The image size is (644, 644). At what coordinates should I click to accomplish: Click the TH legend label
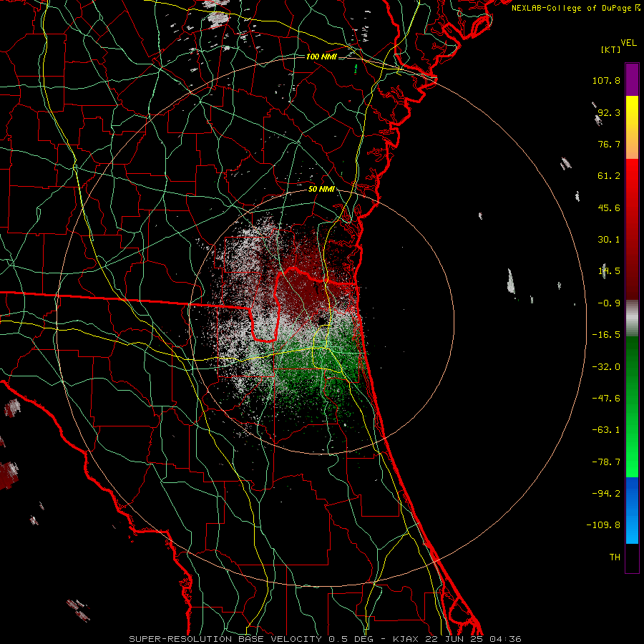[x=615, y=557]
